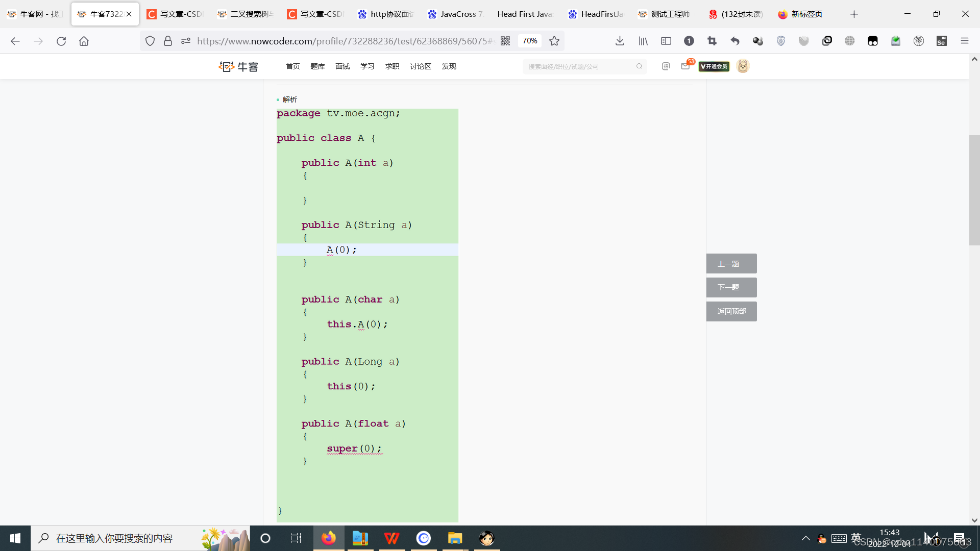The width and height of the screenshot is (980, 551).
Task: Open the browser home page
Action: coord(84,41)
